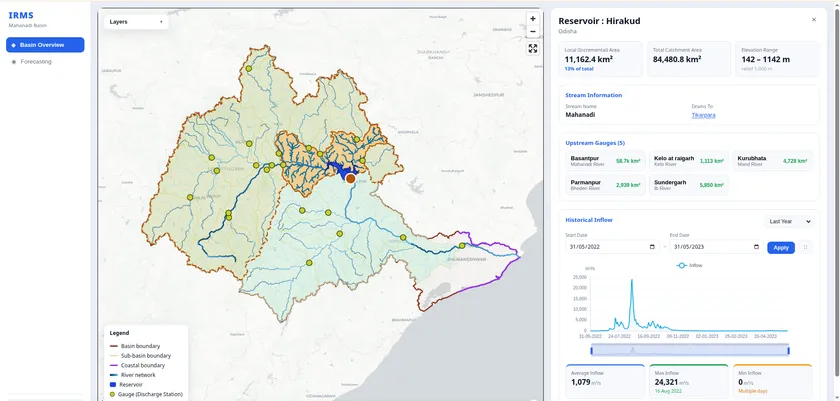Click the orange Hirakud reservoir marker on map
Image resolution: width=840 pixels, height=401 pixels.
[351, 178]
